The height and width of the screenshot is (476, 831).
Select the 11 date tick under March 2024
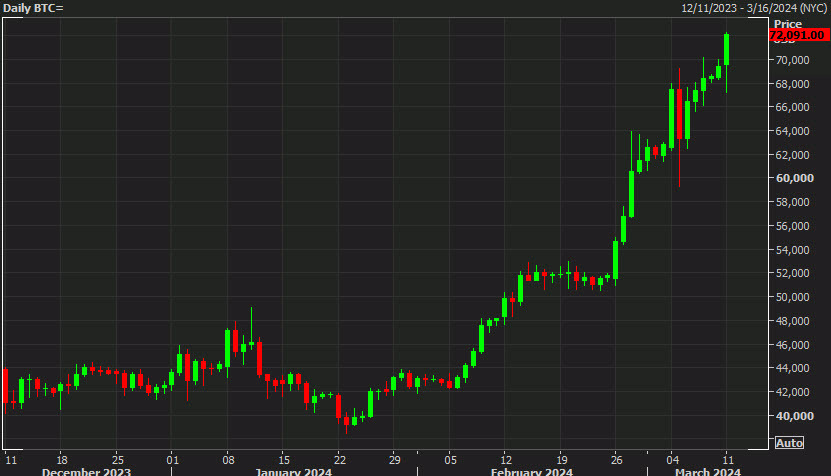(728, 460)
